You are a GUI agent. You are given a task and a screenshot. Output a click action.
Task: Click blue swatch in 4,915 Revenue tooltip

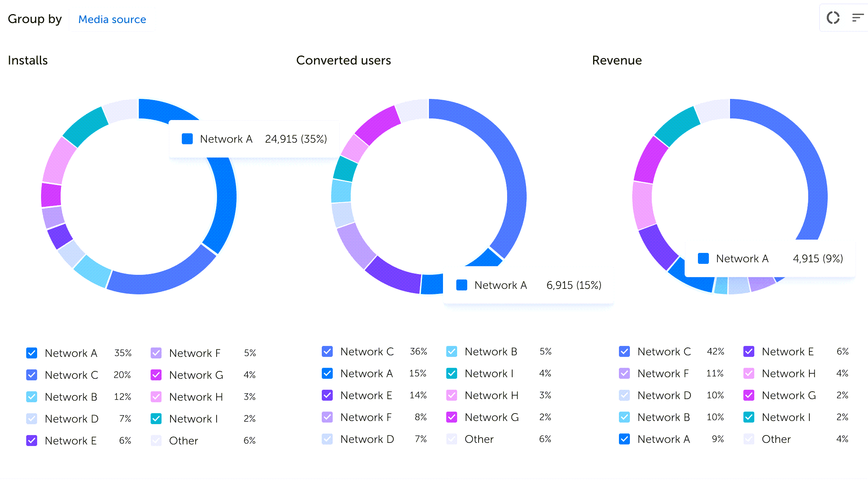click(x=703, y=258)
